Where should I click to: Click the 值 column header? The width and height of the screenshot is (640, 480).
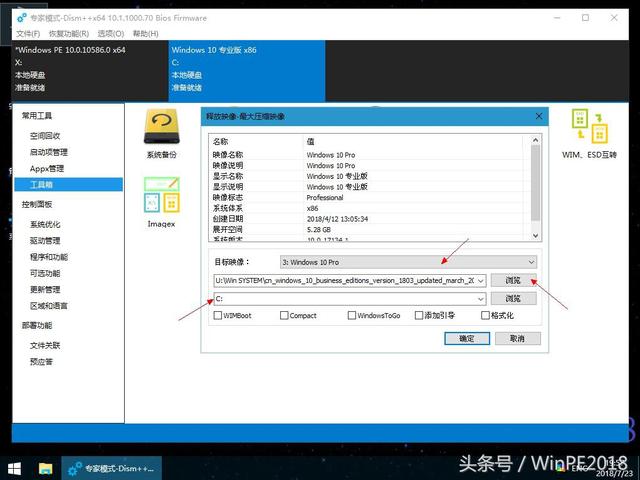coord(413,142)
